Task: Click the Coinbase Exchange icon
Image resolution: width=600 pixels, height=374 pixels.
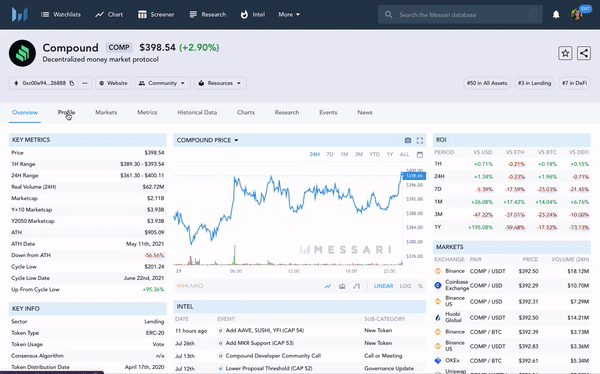Action: coord(438,285)
